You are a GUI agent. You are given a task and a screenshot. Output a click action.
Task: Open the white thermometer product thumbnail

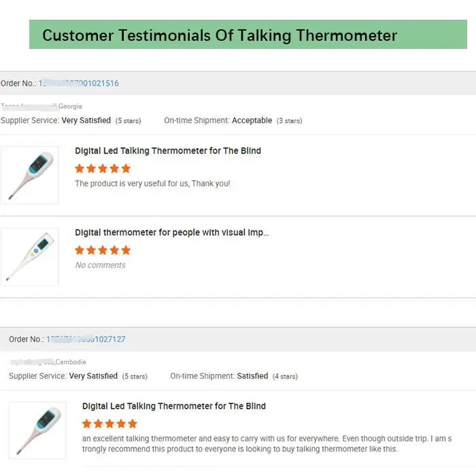[x=30, y=256]
